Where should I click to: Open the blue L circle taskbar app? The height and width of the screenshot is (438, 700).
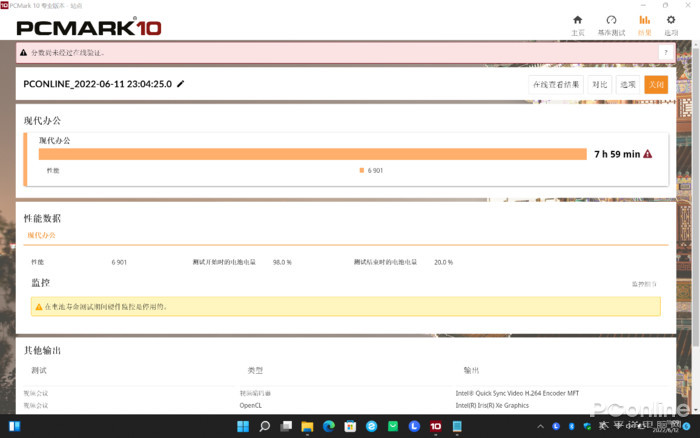414,426
